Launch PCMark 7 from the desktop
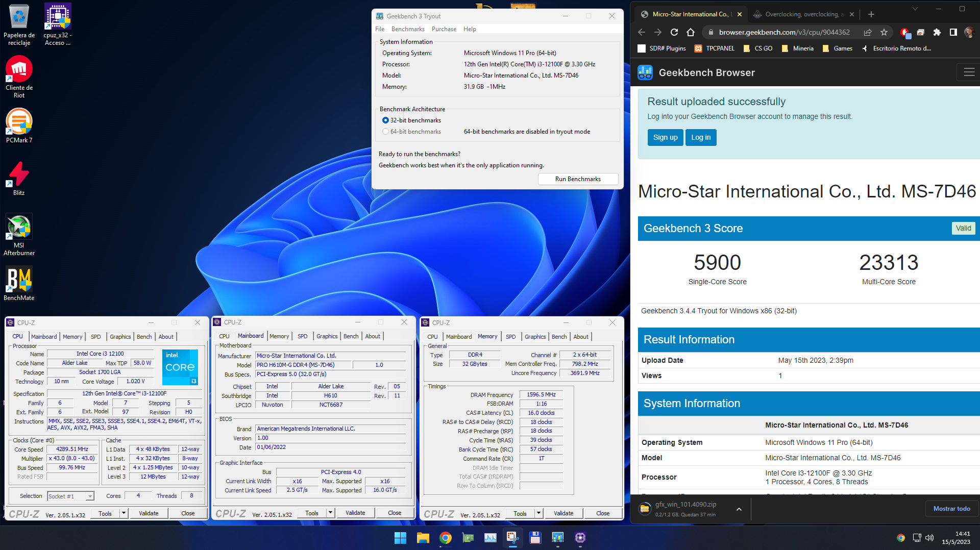The height and width of the screenshot is (550, 980). pos(19,126)
